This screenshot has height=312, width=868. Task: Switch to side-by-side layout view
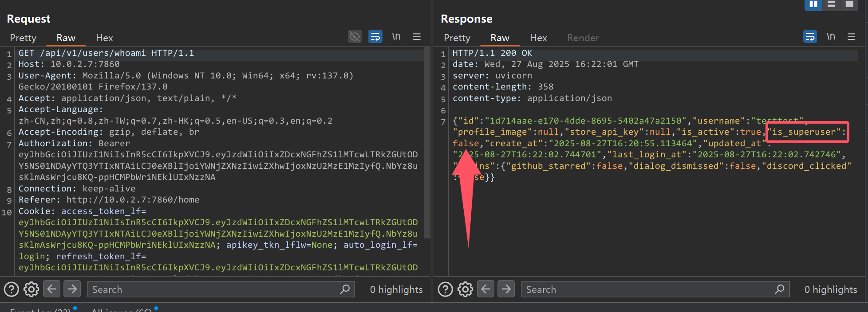[813, 4]
